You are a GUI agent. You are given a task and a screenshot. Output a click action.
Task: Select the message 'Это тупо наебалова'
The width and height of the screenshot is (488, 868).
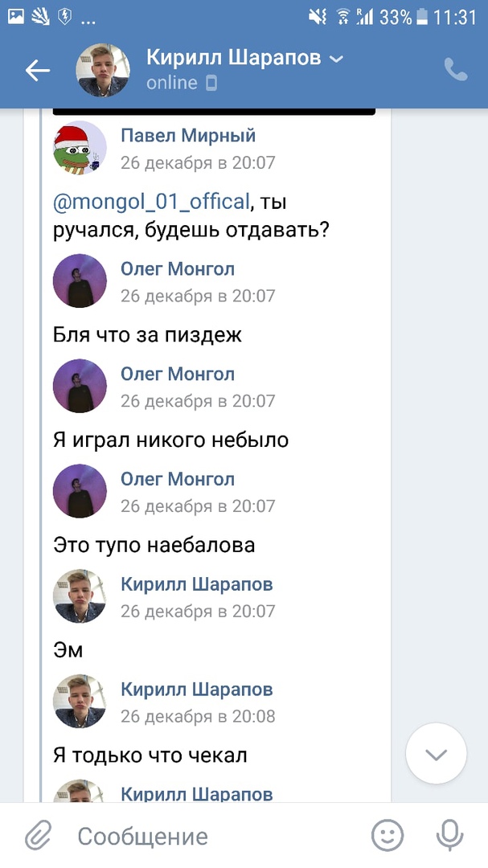[154, 545]
